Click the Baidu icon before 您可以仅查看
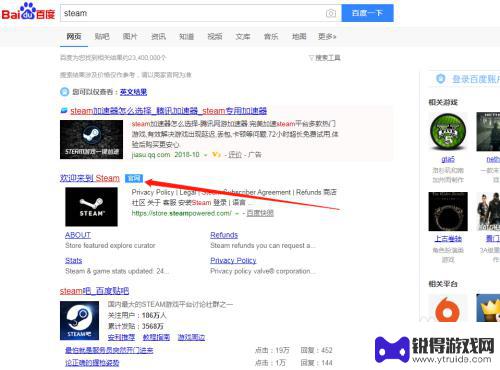This screenshot has height=370, width=500. pos(64,92)
